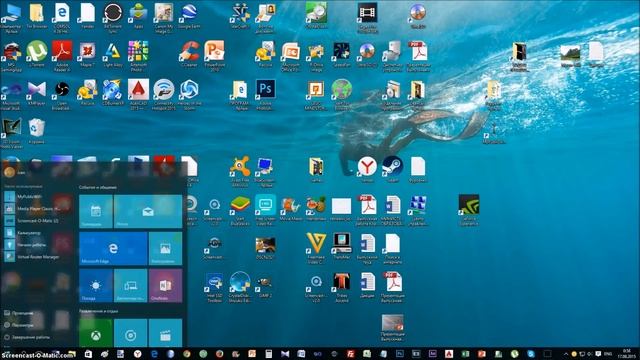The height and width of the screenshot is (360, 640).
Task: Open the Open Broadcaster desktop shortcut
Action: click(x=62, y=95)
